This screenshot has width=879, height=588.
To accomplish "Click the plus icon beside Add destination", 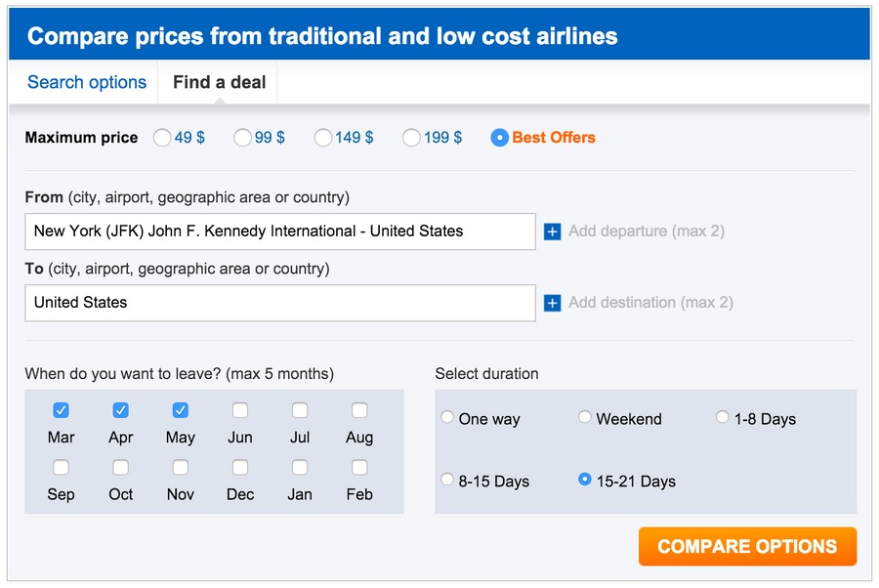I will [x=552, y=303].
